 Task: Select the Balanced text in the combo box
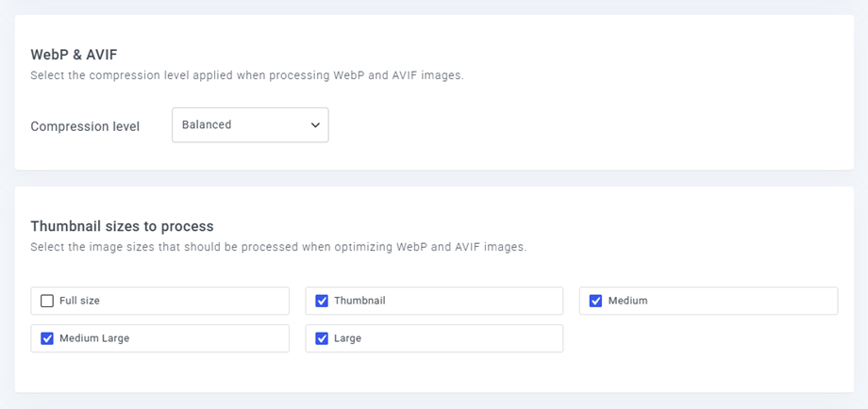point(207,125)
